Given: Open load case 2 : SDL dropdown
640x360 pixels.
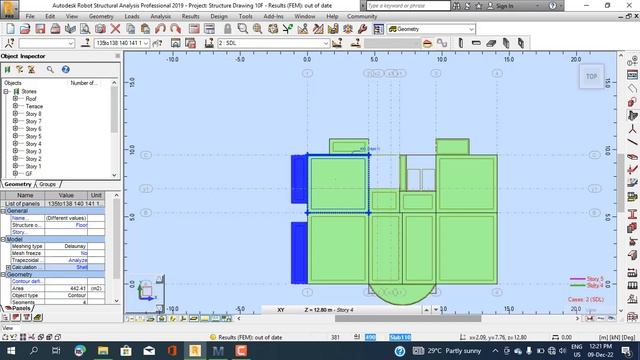Looking at the screenshot, I should 326,43.
